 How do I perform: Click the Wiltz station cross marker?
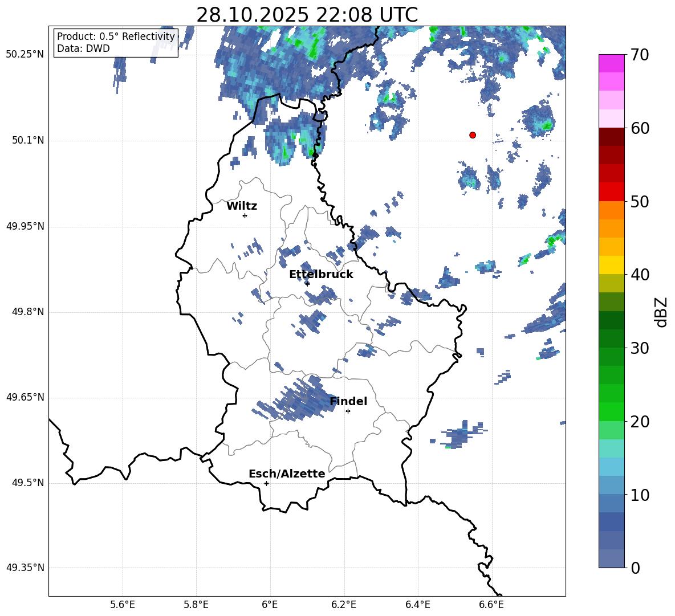[245, 215]
